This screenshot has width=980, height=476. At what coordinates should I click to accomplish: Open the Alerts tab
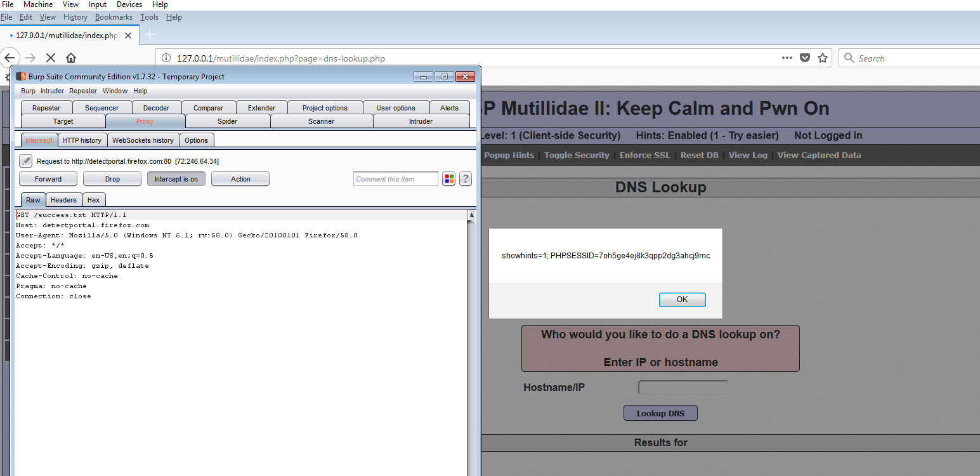coord(449,108)
